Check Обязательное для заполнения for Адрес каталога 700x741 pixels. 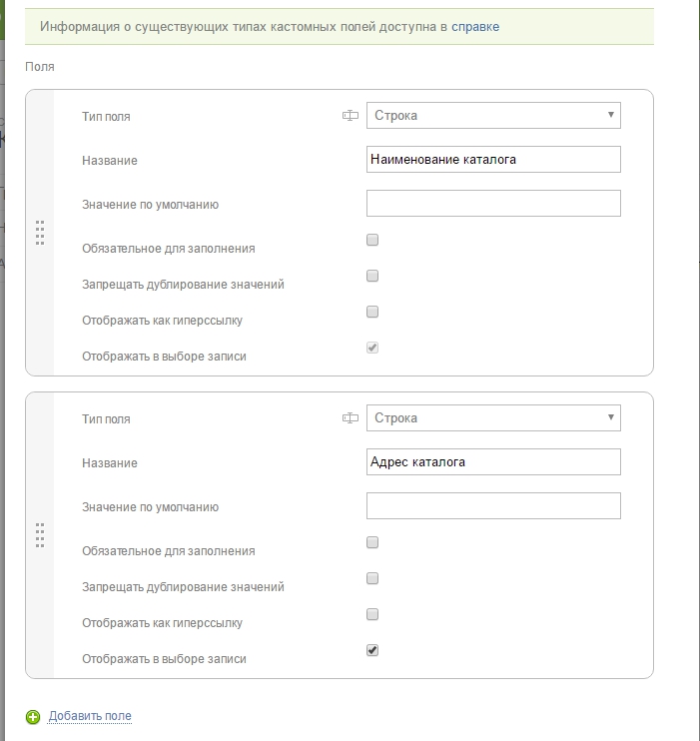pyautogui.click(x=372, y=542)
